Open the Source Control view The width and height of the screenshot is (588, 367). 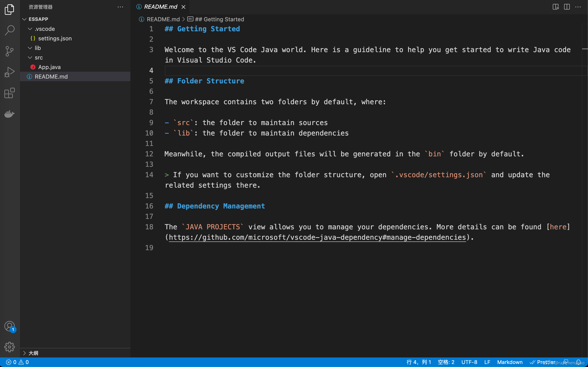10,51
